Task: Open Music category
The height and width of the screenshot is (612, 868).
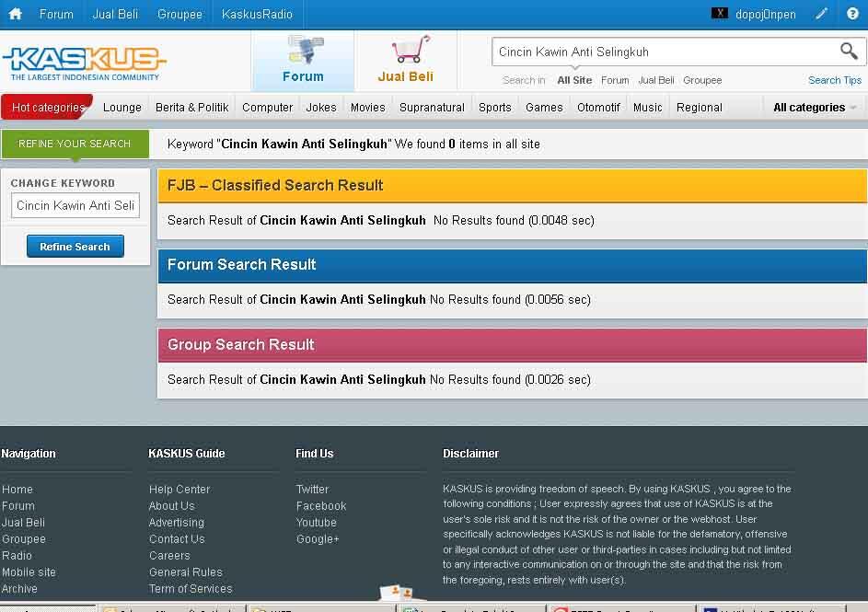Action: 647,108
